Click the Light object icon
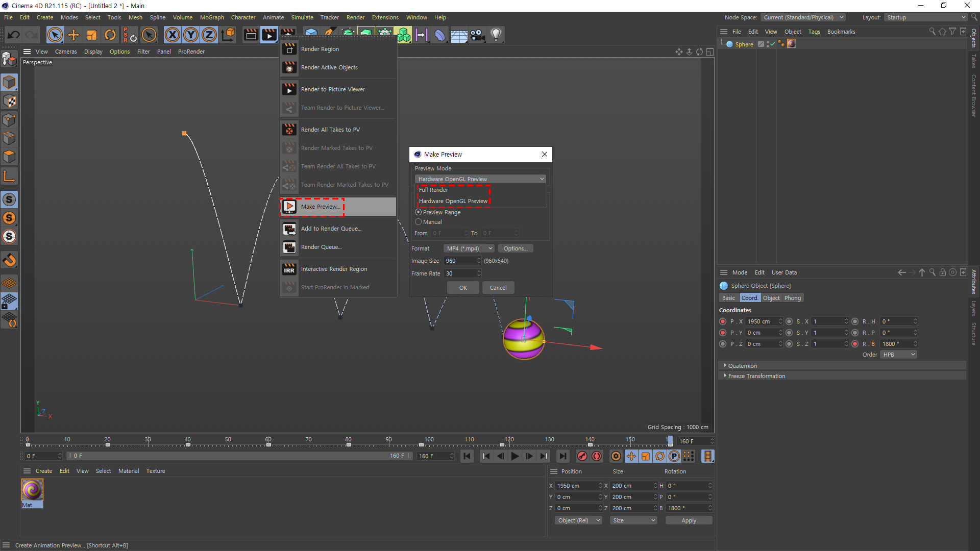 [x=496, y=35]
